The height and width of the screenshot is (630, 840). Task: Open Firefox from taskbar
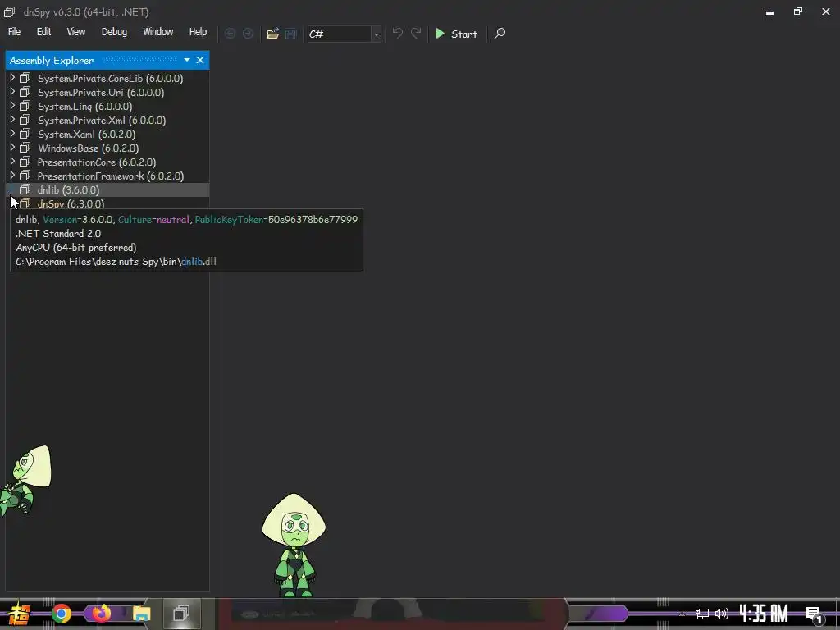(101, 613)
